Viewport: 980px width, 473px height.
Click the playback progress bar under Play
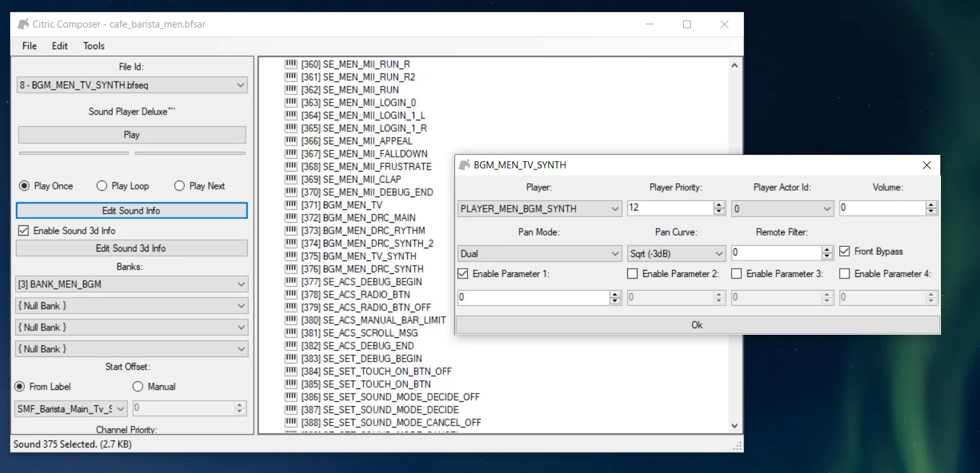click(74, 154)
